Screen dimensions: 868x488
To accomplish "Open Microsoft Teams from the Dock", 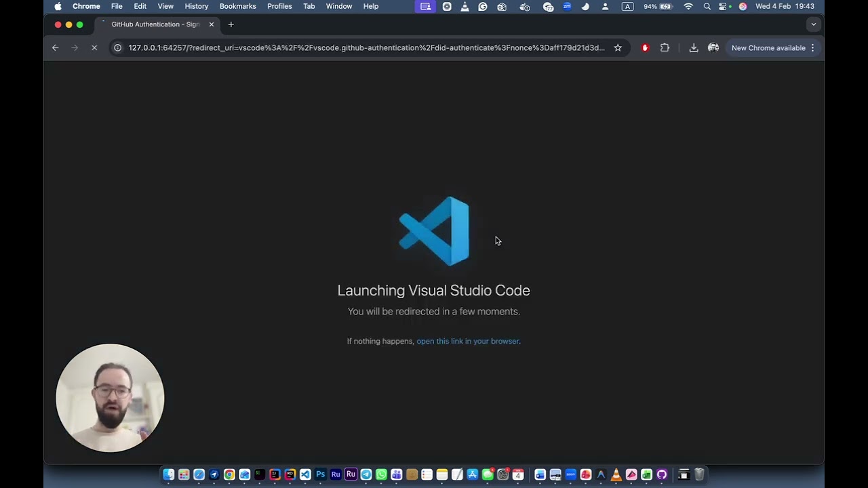I will tap(397, 474).
